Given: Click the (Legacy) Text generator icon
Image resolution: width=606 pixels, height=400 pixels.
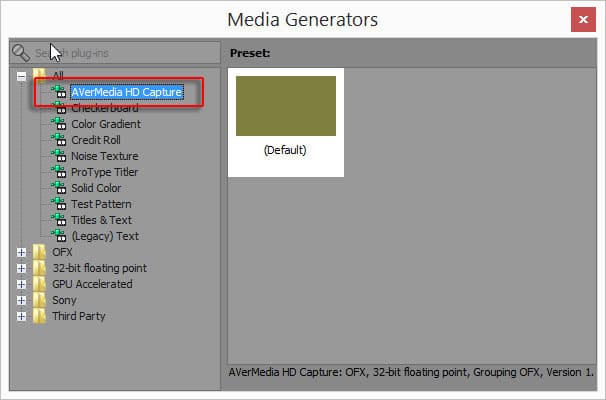Looking at the screenshot, I should 59,236.
